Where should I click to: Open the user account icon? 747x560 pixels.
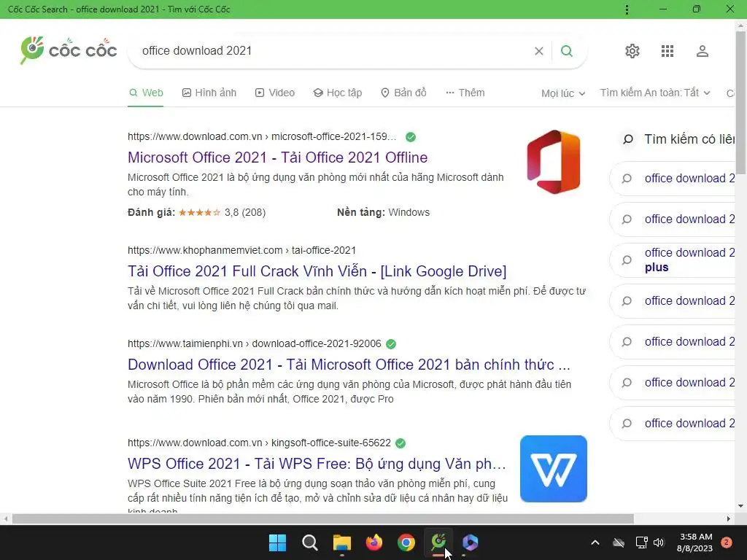(703, 51)
